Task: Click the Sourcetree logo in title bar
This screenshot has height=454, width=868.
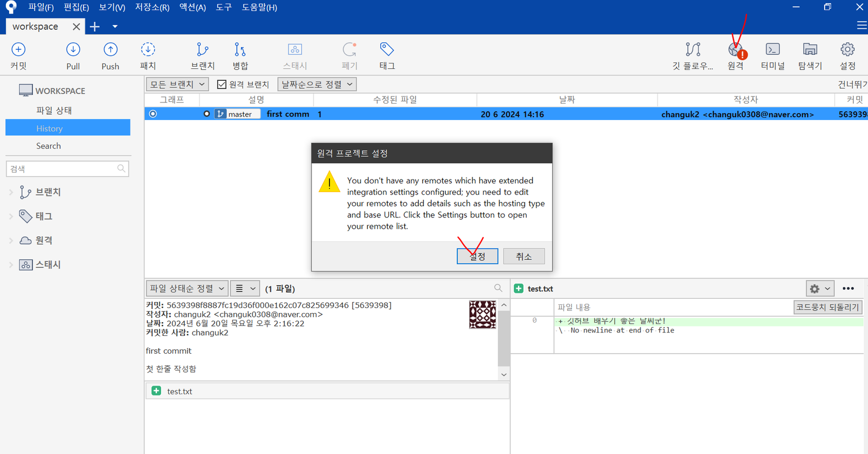Action: tap(11, 7)
